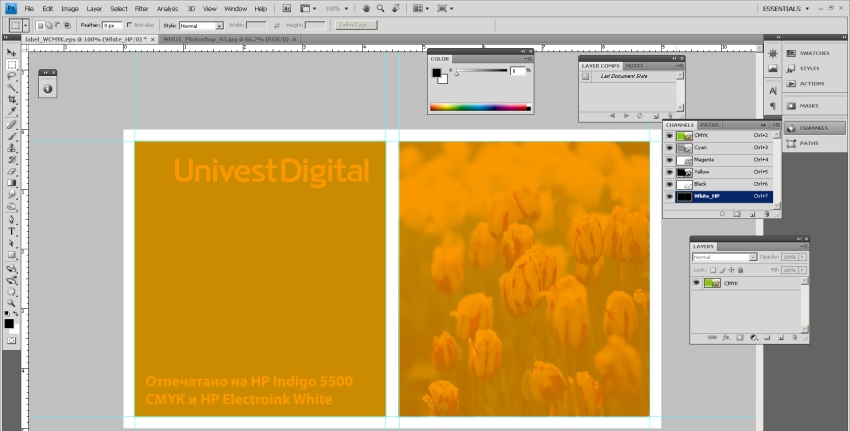The width and height of the screenshot is (850, 431).
Task: Select the Crop tool
Action: click(x=11, y=100)
